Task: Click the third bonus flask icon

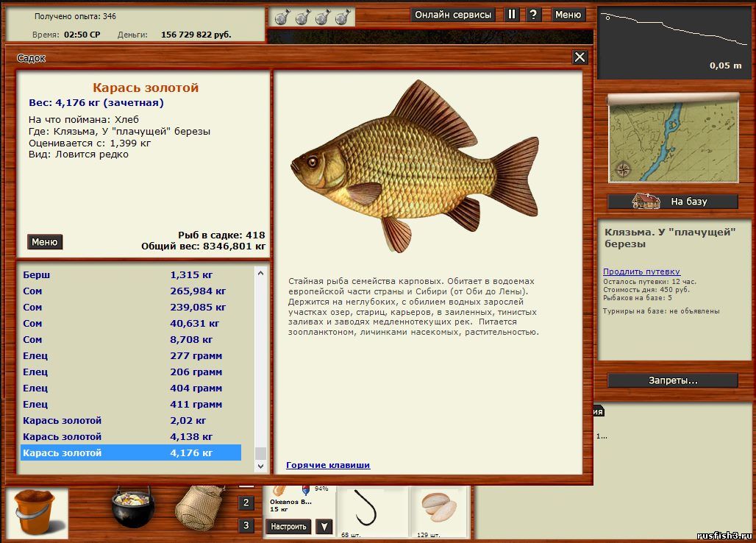Action: [x=323, y=17]
